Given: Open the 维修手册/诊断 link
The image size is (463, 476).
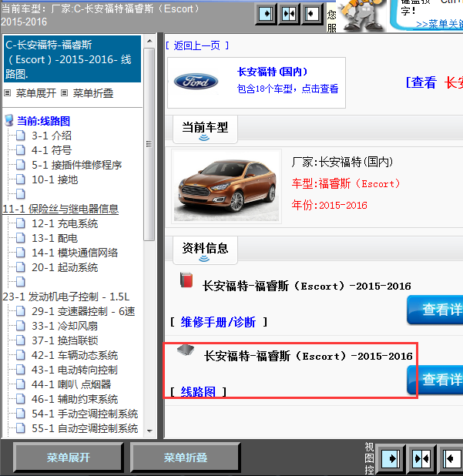Looking at the screenshot, I should (x=218, y=322).
